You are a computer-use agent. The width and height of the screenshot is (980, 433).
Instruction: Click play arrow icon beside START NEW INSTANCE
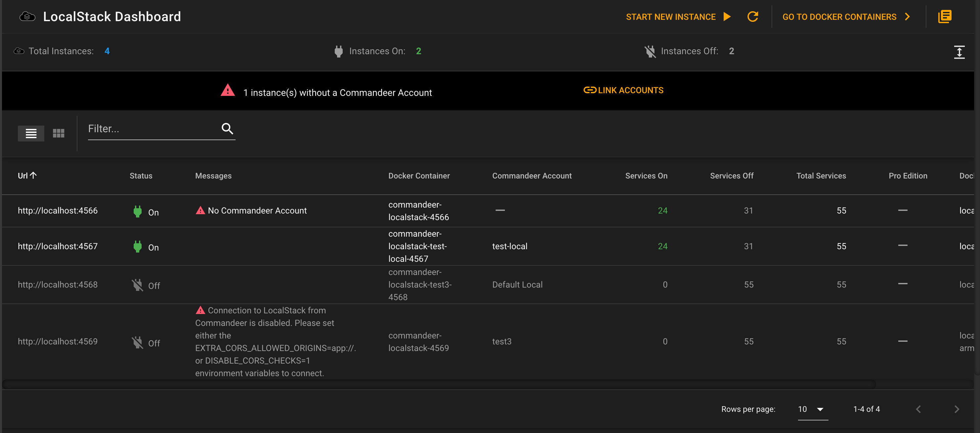point(727,17)
